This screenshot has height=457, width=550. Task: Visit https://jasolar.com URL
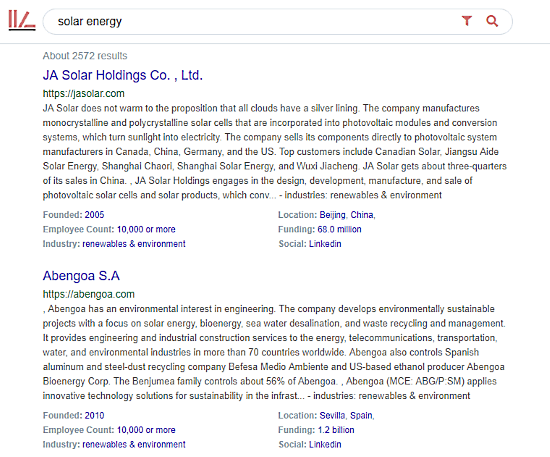tap(83, 94)
